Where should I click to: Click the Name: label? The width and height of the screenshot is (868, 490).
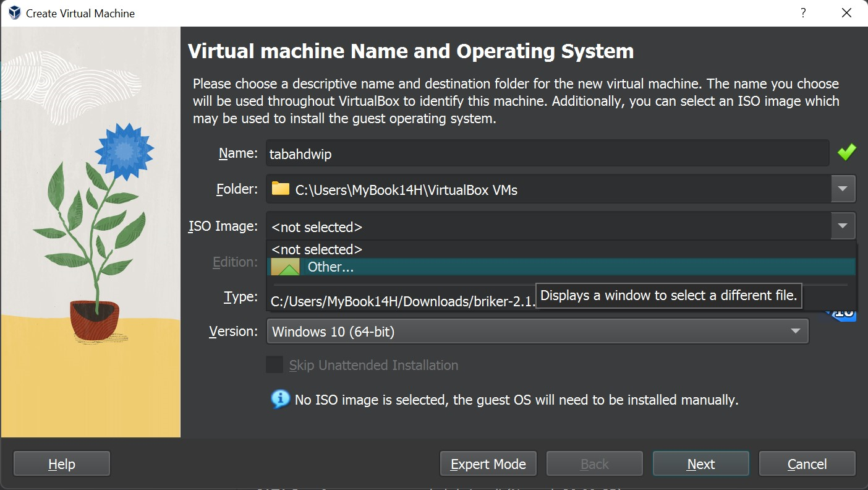tap(238, 153)
